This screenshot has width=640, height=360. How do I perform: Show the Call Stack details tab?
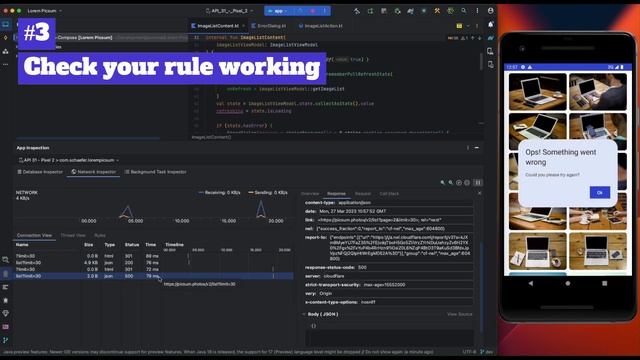coord(389,193)
